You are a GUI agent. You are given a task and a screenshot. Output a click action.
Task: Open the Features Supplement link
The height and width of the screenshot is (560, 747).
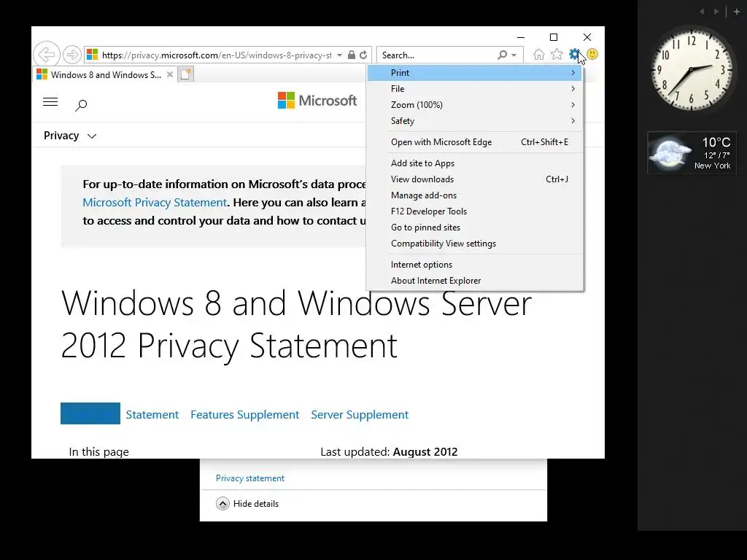pos(245,414)
